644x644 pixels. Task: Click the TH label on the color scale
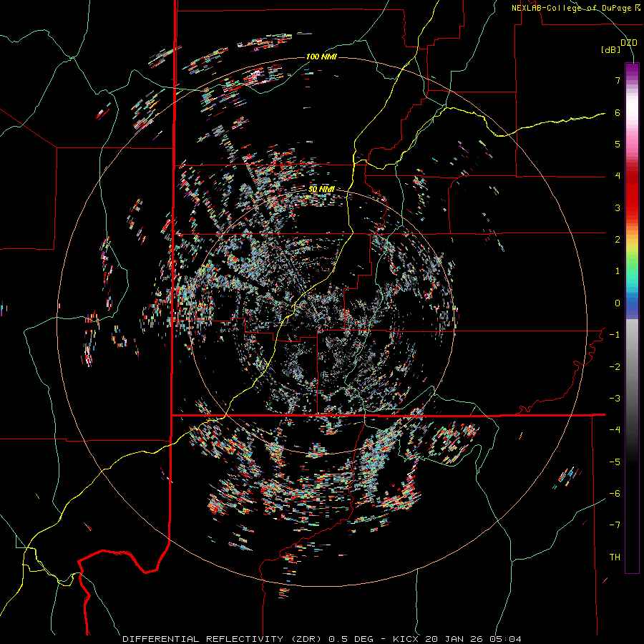pos(615,557)
